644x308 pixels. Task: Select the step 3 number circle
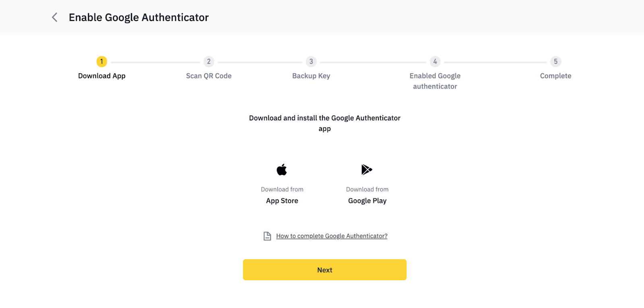[311, 62]
